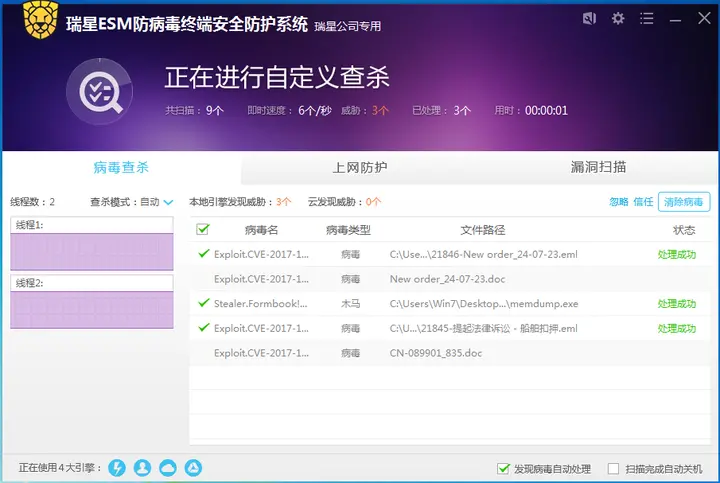Screen dimensions: 720x483
Task: Click 云发现威胁 0个 count
Action: point(344,202)
